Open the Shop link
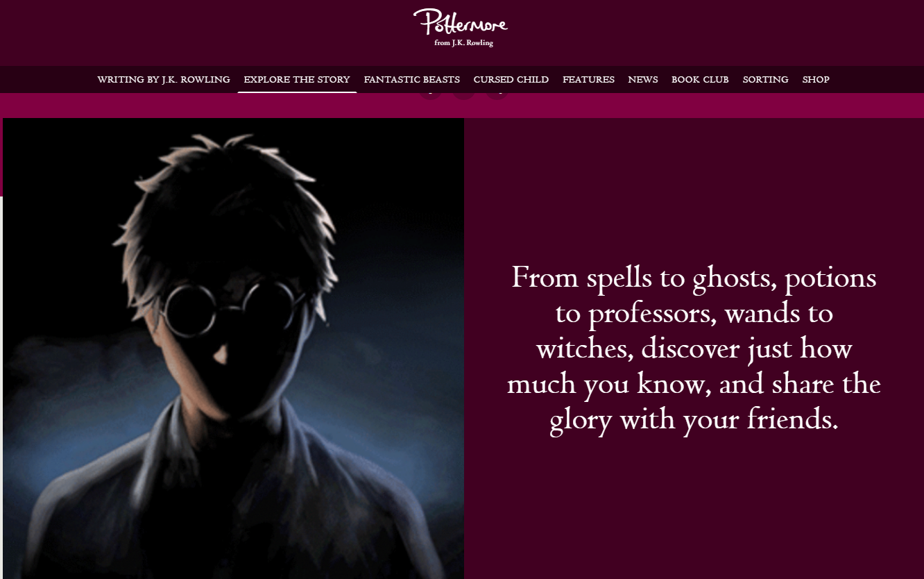The width and height of the screenshot is (924, 579). pos(816,80)
